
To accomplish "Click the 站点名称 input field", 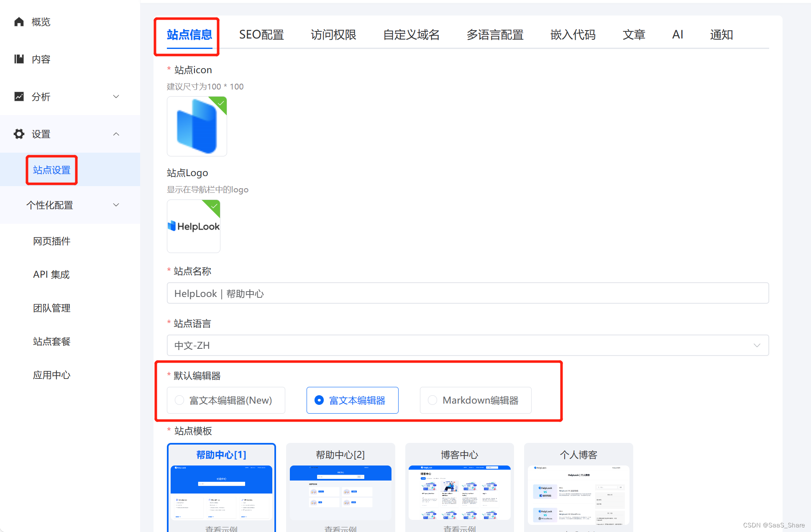I will (x=467, y=294).
